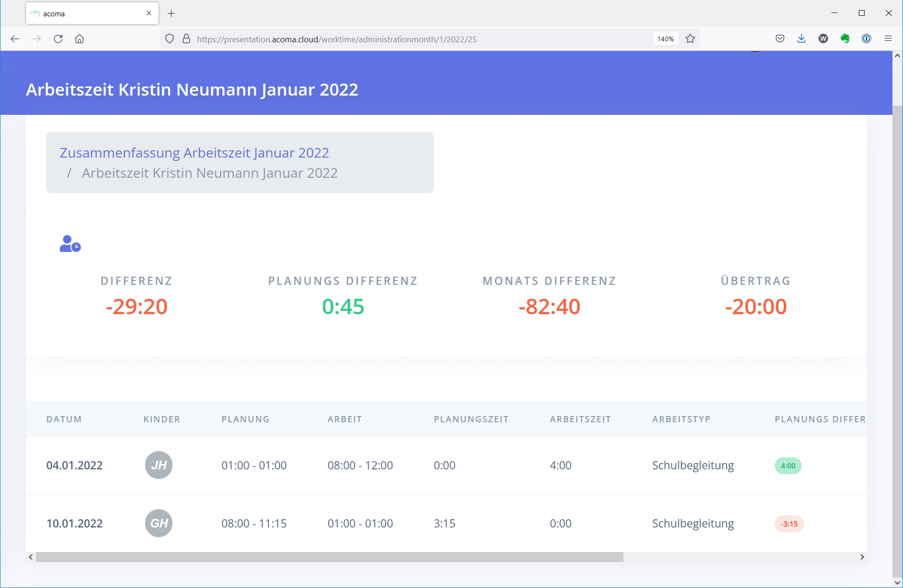Click the 0:00 Planungszeit on 04.01.2022
The image size is (903, 588).
click(444, 465)
